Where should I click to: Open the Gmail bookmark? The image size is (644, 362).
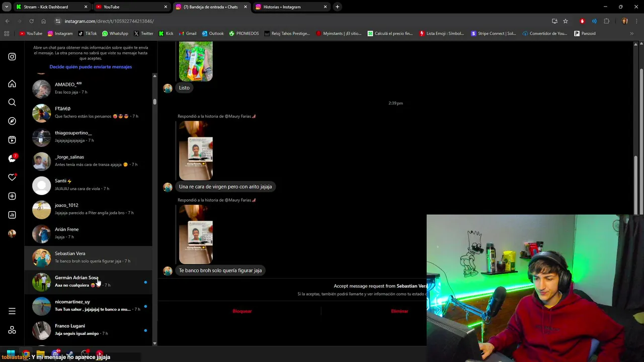tap(187, 34)
